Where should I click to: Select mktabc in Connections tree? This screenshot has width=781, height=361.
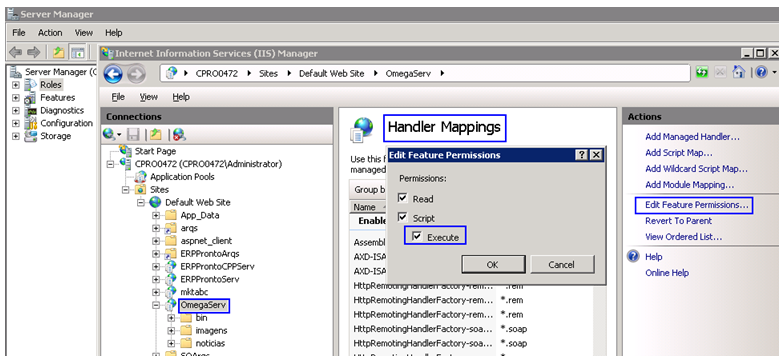[194, 292]
